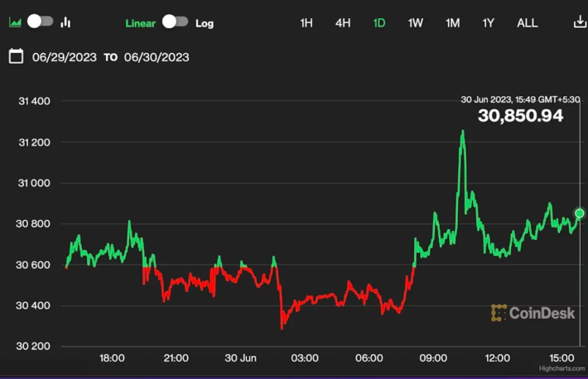This screenshot has height=379, width=588.
Task: Select the Linear scale label
Action: [x=140, y=23]
